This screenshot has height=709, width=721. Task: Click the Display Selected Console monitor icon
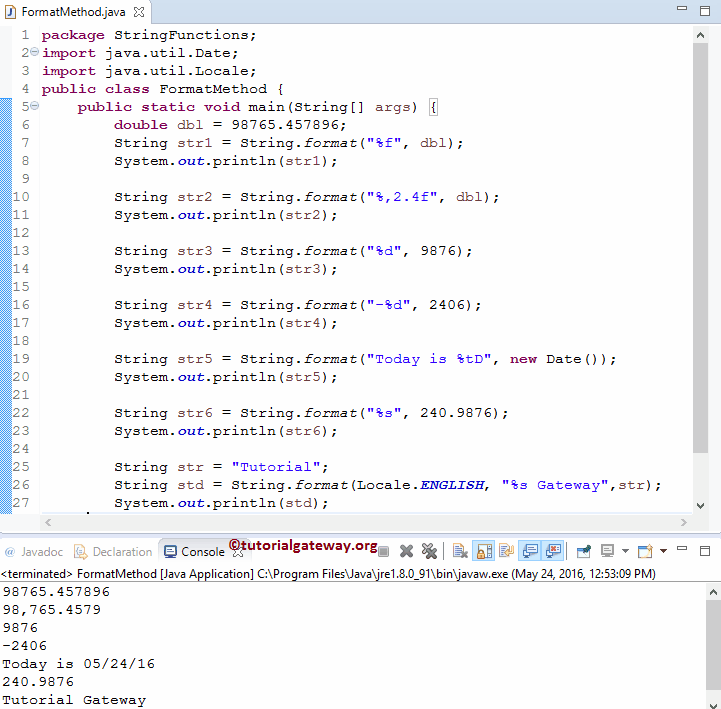(x=606, y=551)
